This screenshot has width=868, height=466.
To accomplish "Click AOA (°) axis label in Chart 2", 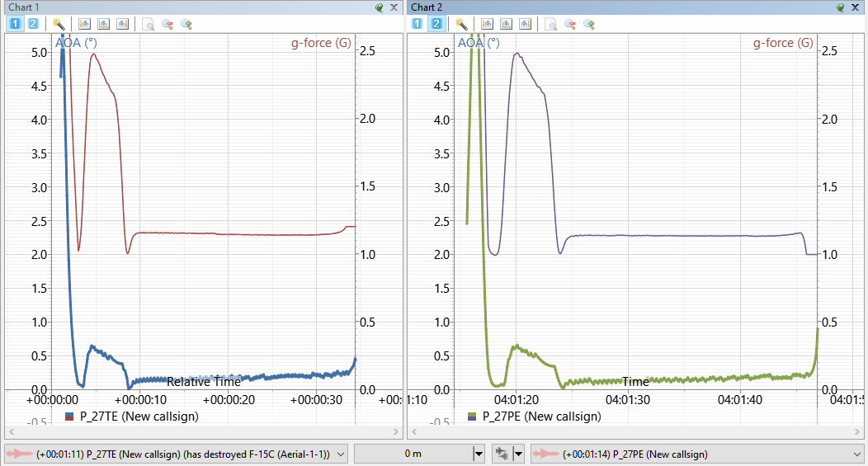I will point(479,43).
